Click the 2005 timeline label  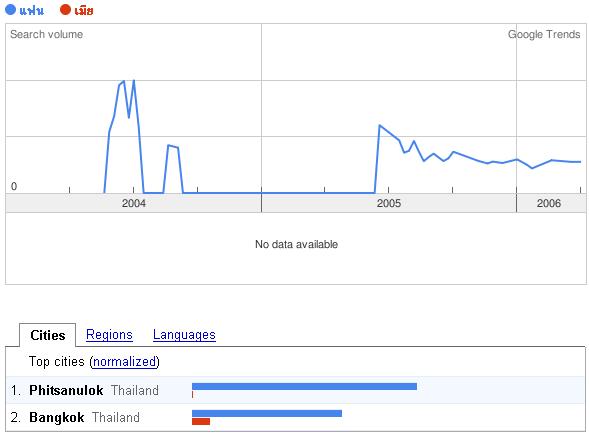(389, 203)
